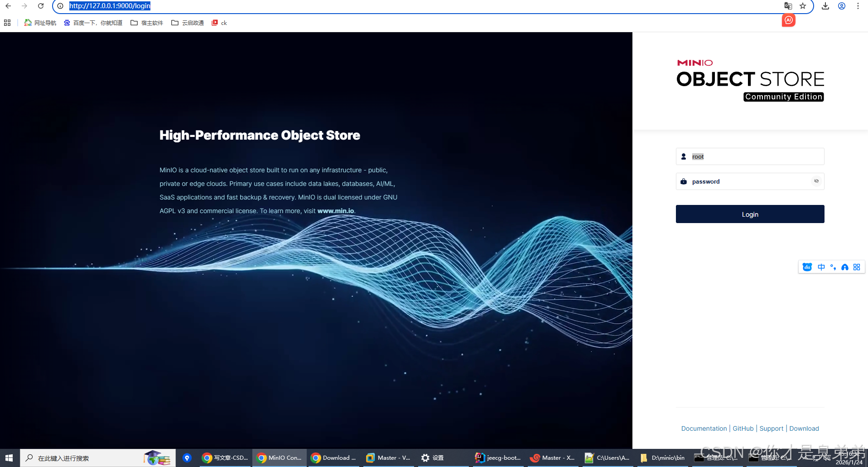The image size is (868, 467).
Task: Click the www.min.io link in the description
Action: click(x=336, y=211)
